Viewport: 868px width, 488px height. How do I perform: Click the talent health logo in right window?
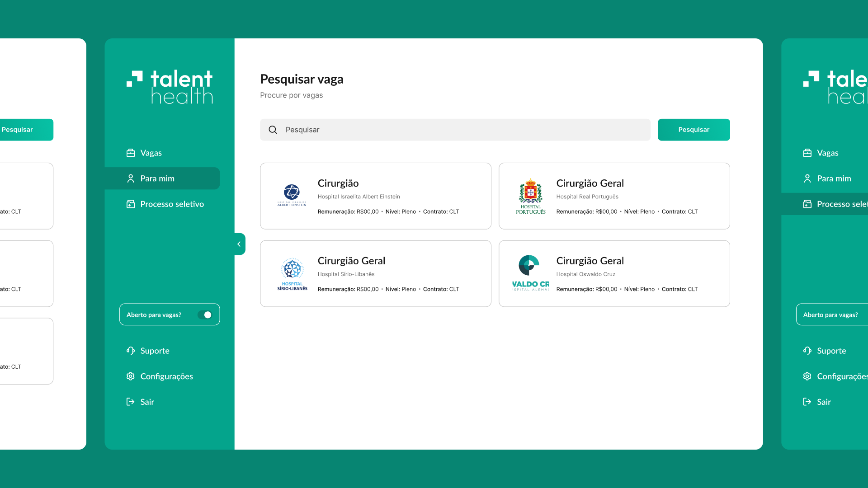click(835, 87)
